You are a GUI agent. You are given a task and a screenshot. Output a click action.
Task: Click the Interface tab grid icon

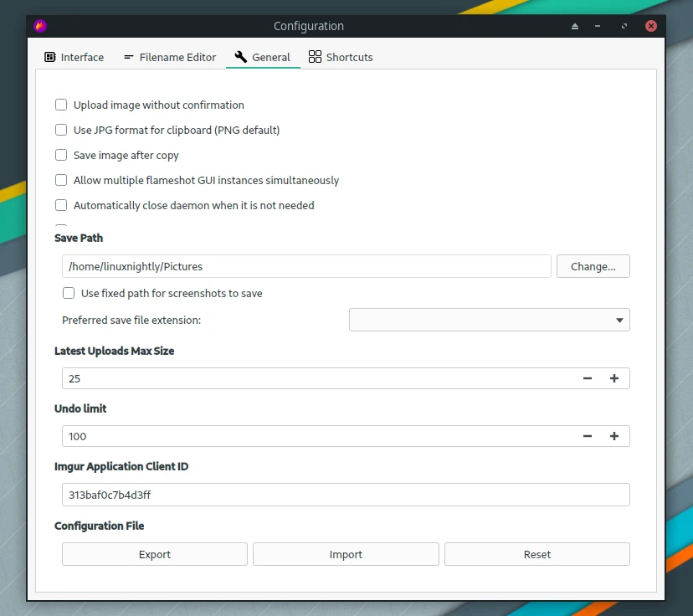pyautogui.click(x=50, y=57)
